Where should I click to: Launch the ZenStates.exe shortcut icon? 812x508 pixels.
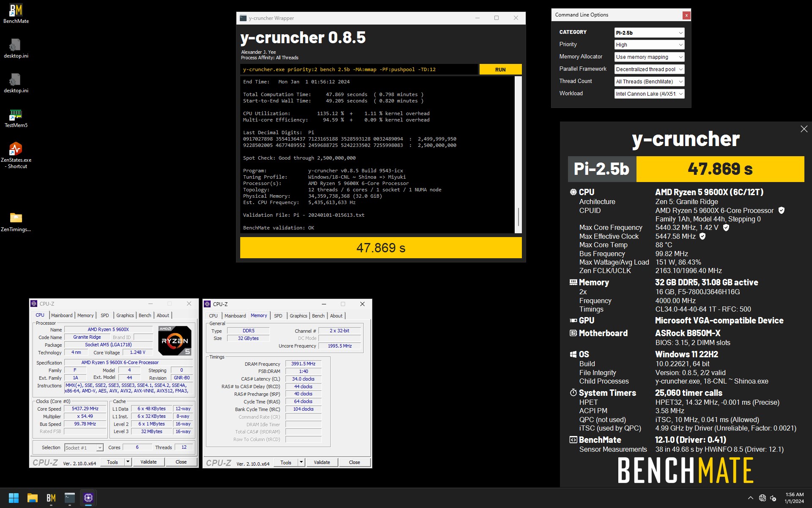click(16, 155)
